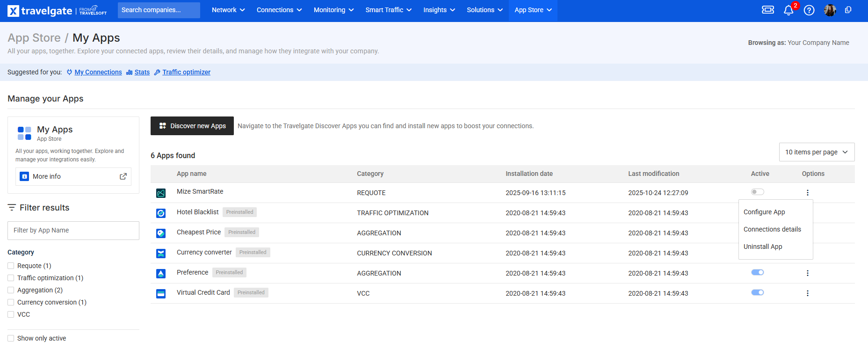This screenshot has height=356, width=868.
Task: Click the Currency converter app name
Action: [204, 252]
